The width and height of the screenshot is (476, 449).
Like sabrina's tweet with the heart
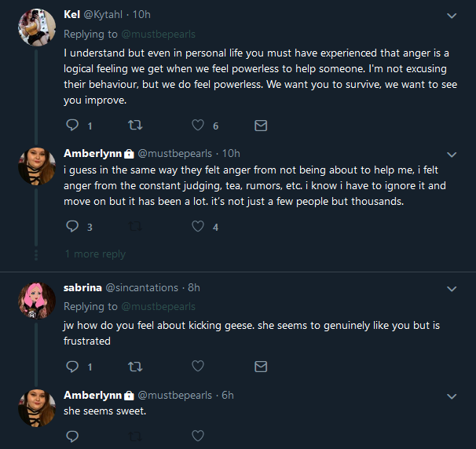pyautogui.click(x=198, y=366)
